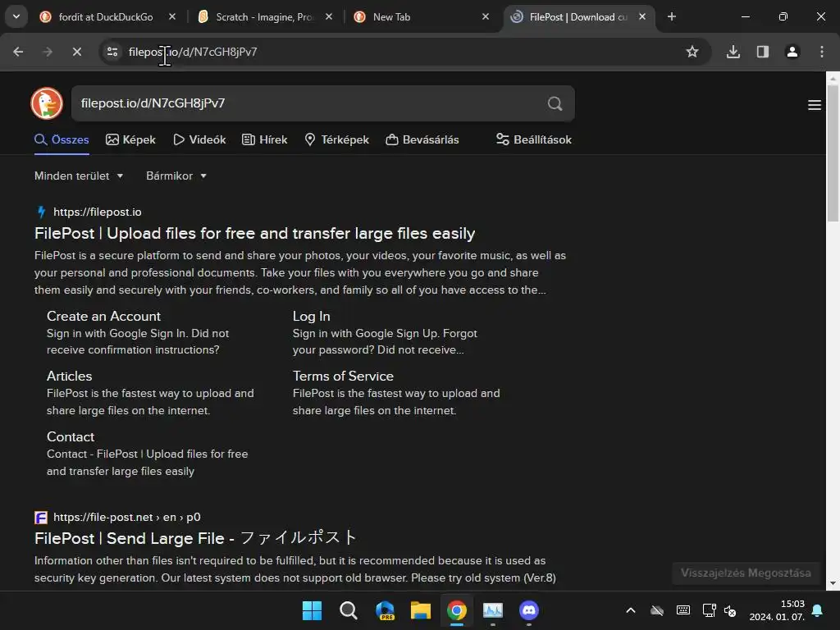Open Microsoft Edge in the taskbar
Image resolution: width=840 pixels, height=630 pixels.
(x=385, y=610)
